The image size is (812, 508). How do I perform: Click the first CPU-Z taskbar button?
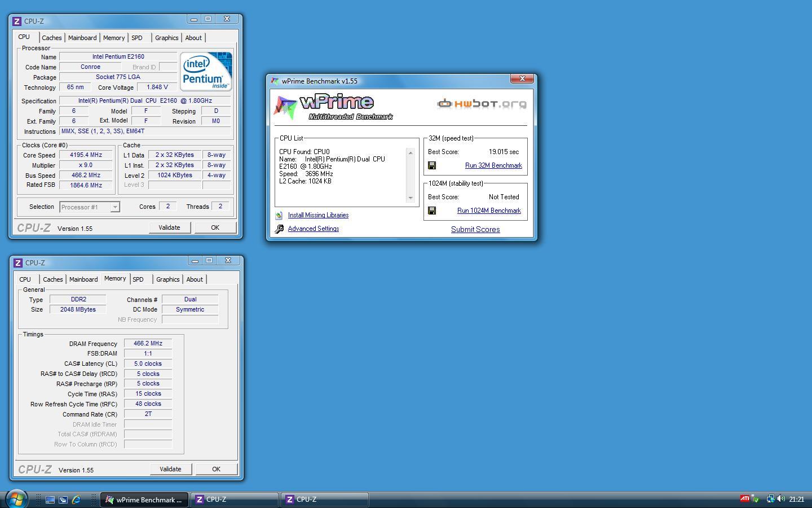(x=235, y=500)
